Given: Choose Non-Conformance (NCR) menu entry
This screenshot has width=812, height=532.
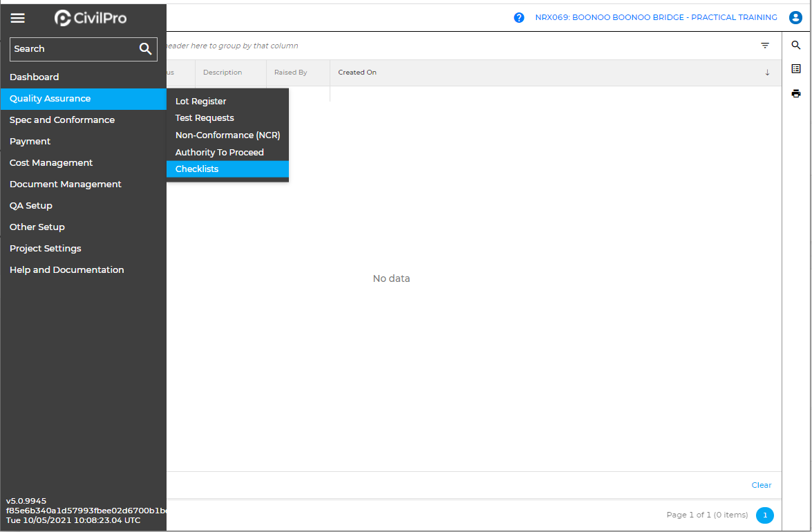Looking at the screenshot, I should (x=227, y=135).
